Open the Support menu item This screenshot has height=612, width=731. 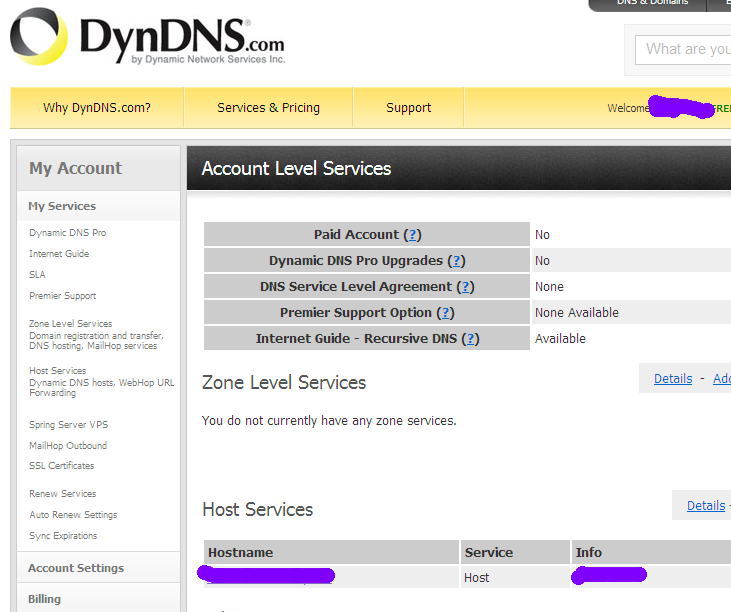408,108
